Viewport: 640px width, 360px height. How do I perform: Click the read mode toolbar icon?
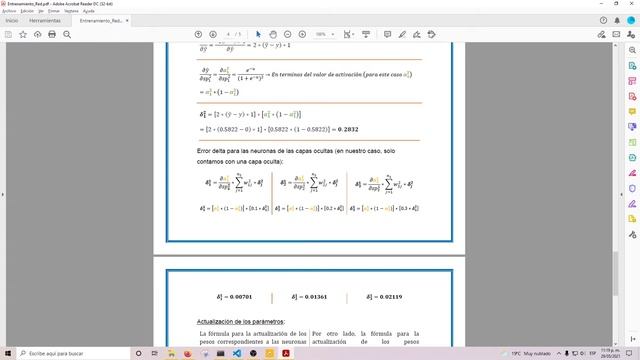coord(366,34)
